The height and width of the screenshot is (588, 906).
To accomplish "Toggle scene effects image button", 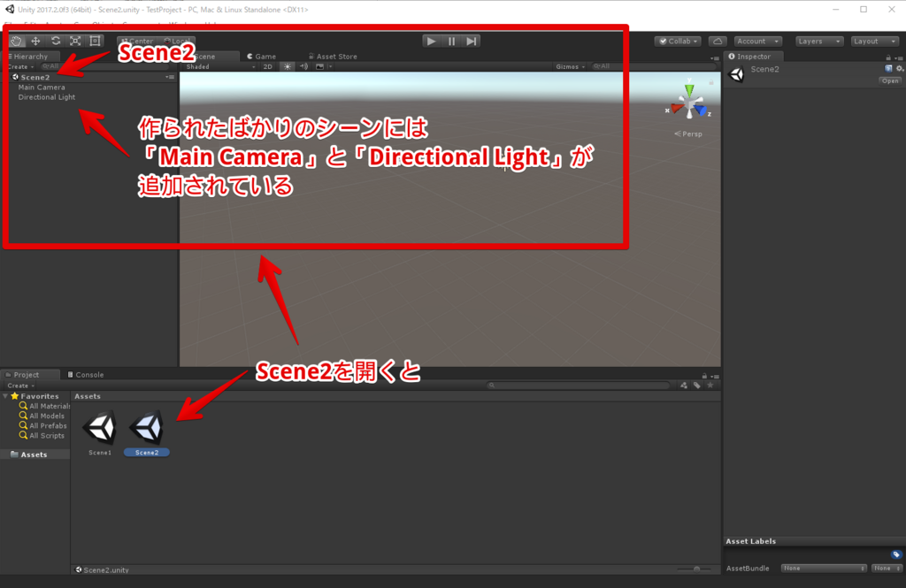I will 320,66.
